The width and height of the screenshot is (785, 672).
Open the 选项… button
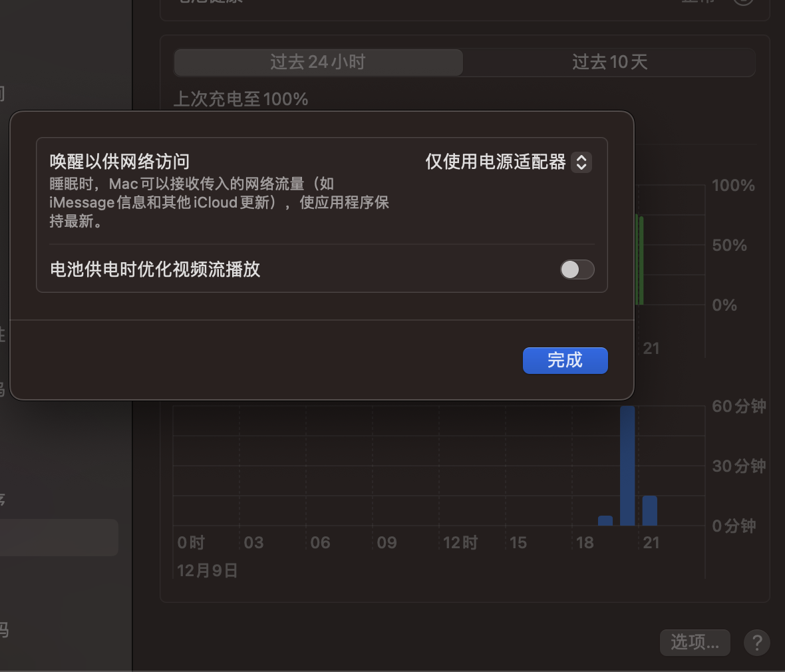[x=695, y=642]
